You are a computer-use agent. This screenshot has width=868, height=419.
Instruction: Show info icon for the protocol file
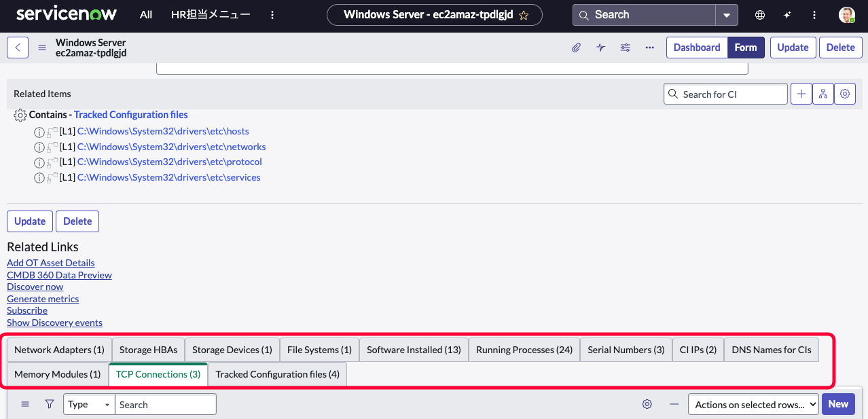(39, 162)
